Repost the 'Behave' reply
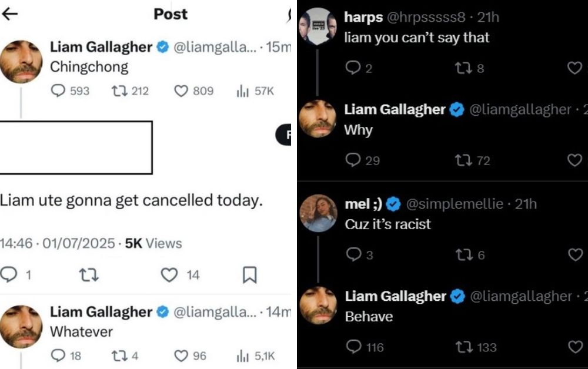588x369 pixels. click(463, 347)
